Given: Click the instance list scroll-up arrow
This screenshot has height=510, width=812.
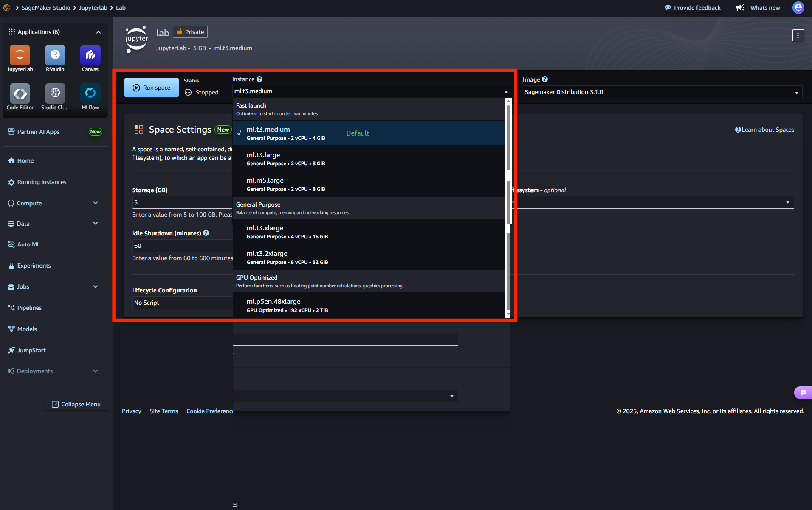Looking at the screenshot, I should pos(508,101).
